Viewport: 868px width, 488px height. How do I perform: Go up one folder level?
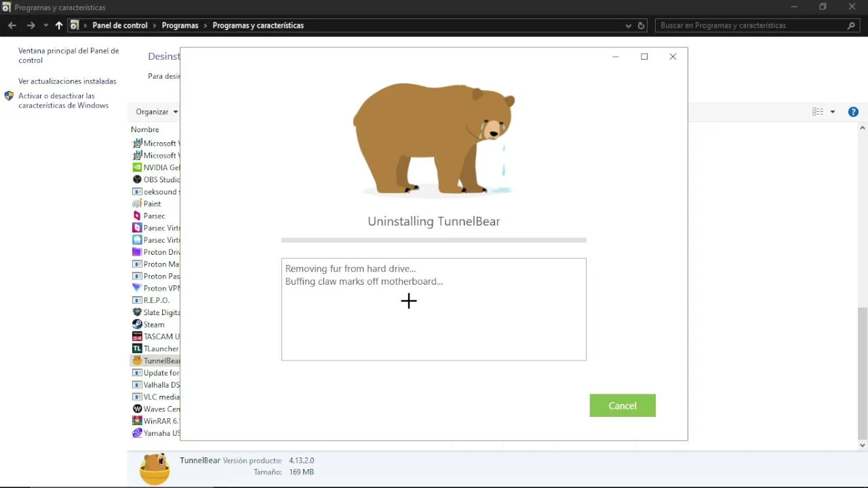pos(59,25)
